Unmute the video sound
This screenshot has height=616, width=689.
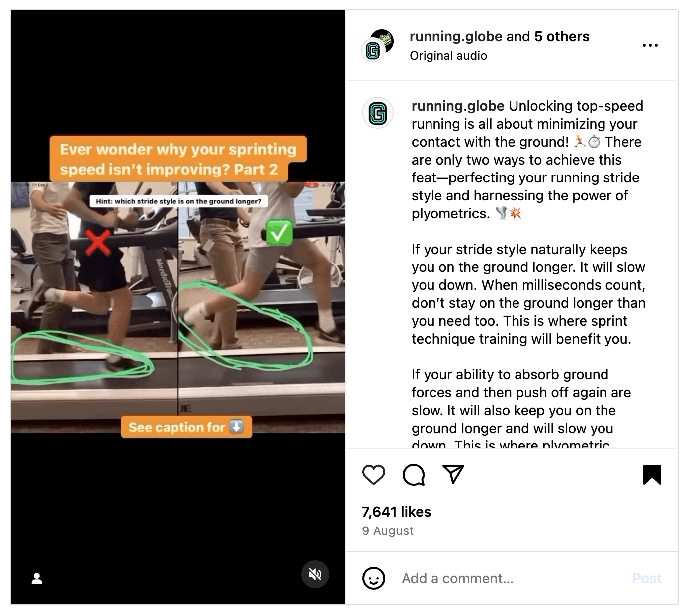(315, 575)
